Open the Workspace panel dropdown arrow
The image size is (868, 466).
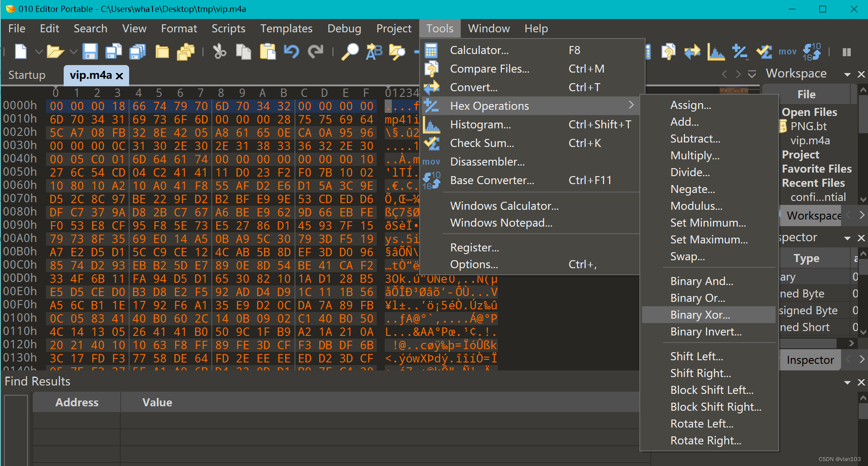(847, 74)
